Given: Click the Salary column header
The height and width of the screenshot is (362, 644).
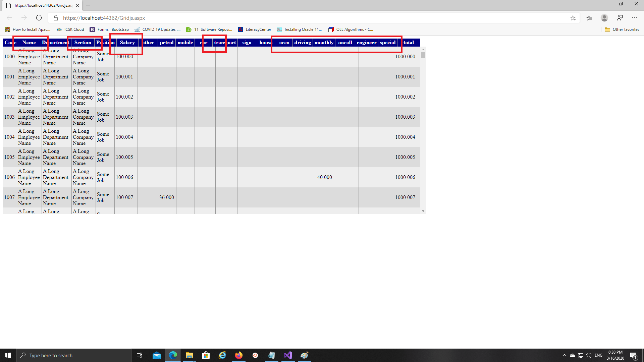Looking at the screenshot, I should 127,43.
